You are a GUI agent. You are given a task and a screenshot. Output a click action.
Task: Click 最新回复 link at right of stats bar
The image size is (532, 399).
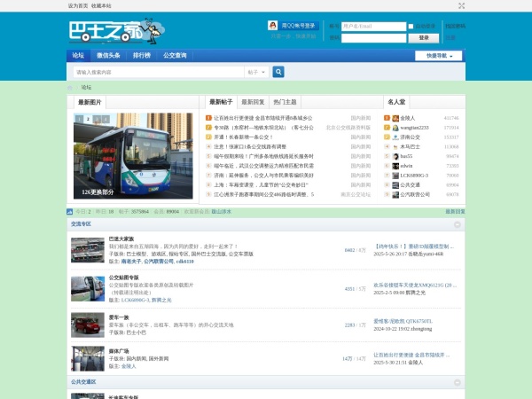click(456, 212)
